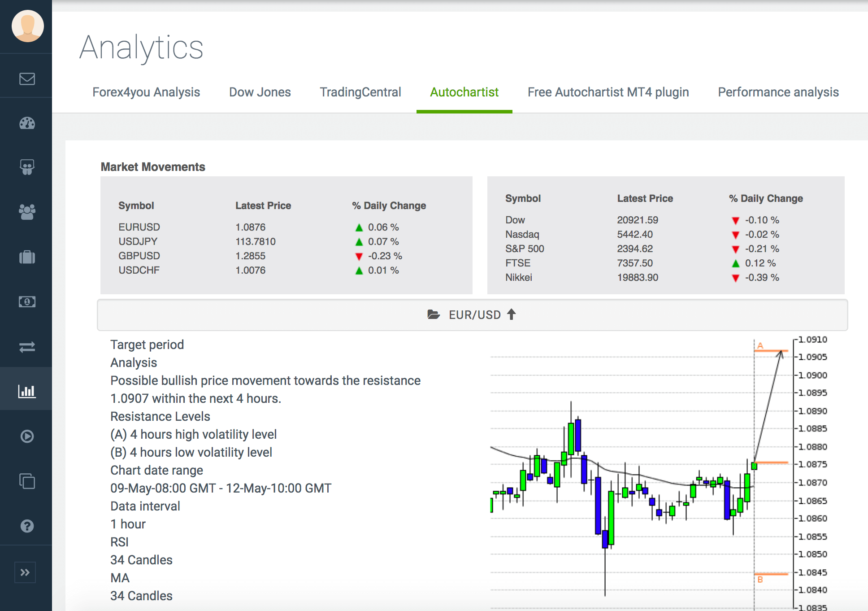Click the upward arrow beside EUR/USD
868x611 pixels.
tap(512, 314)
